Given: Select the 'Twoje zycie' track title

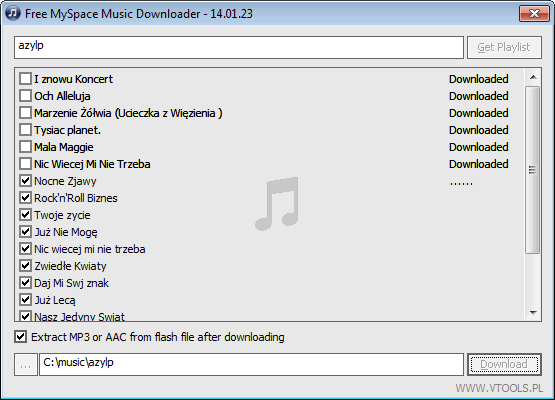Looking at the screenshot, I should [62, 215].
